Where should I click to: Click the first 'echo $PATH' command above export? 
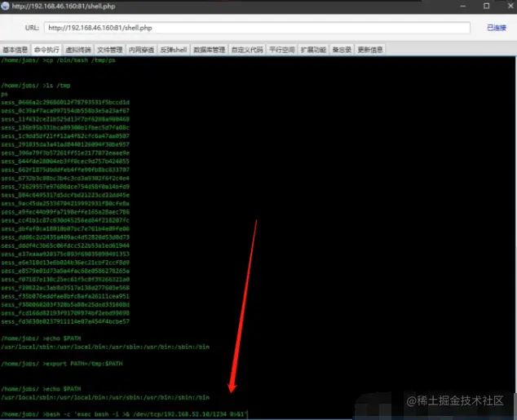(x=42, y=338)
